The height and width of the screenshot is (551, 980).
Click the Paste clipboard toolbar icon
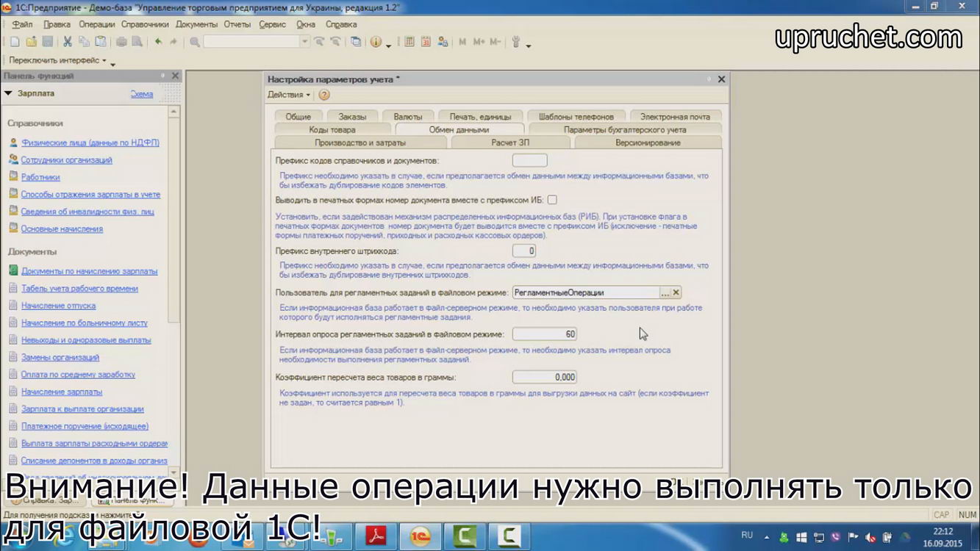coord(101,42)
